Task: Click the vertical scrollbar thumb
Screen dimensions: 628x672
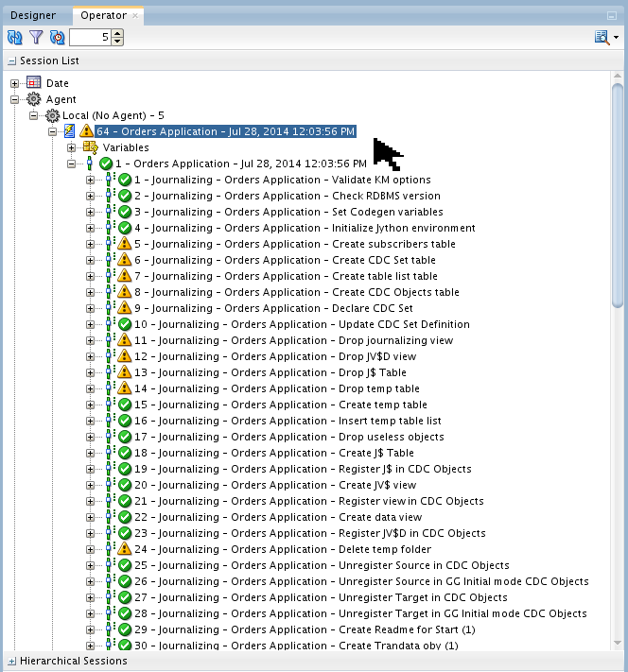Action: 618,196
